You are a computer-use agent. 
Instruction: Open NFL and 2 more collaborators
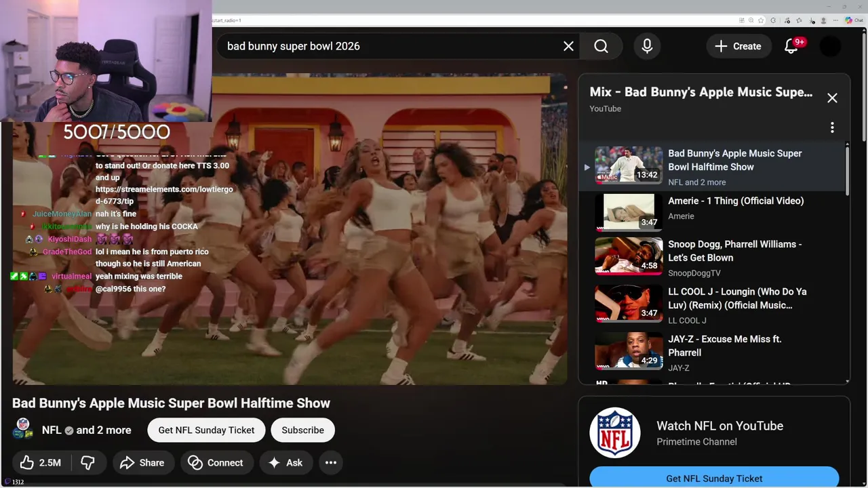pyautogui.click(x=87, y=430)
